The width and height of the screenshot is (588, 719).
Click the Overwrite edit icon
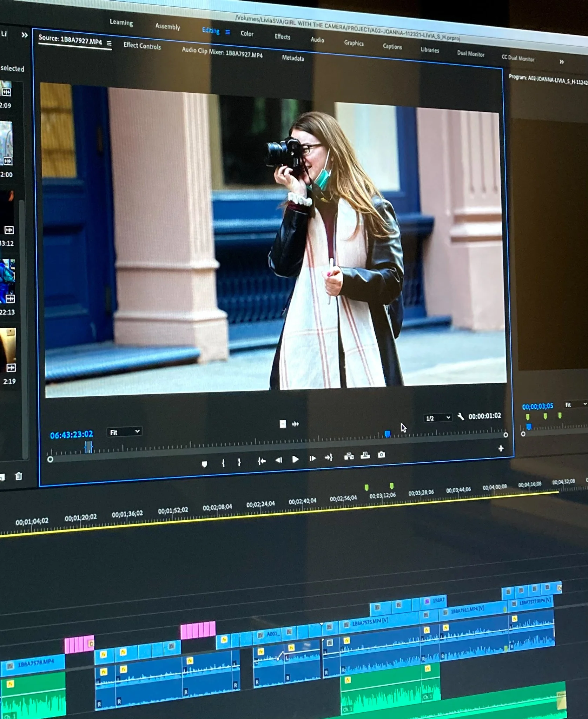365,455
